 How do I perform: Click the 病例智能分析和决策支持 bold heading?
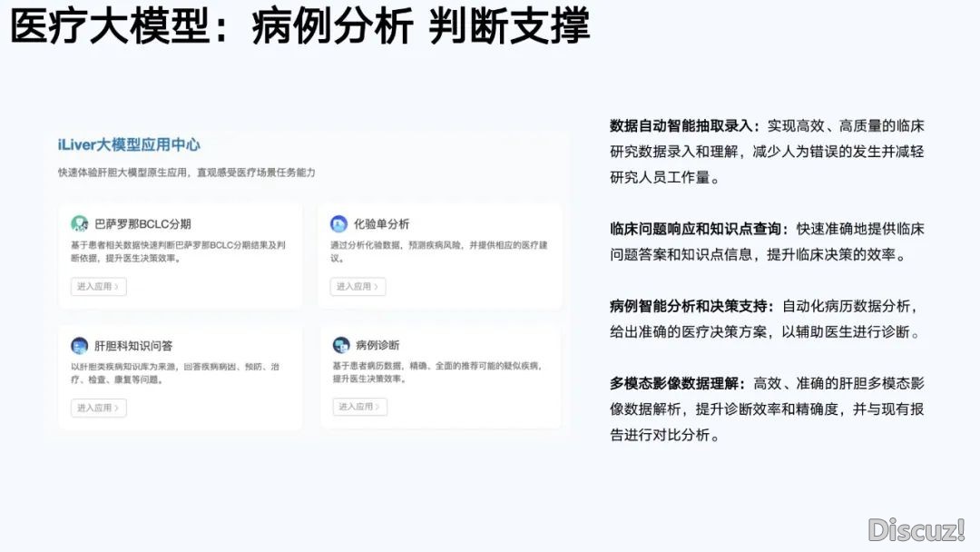(x=689, y=306)
